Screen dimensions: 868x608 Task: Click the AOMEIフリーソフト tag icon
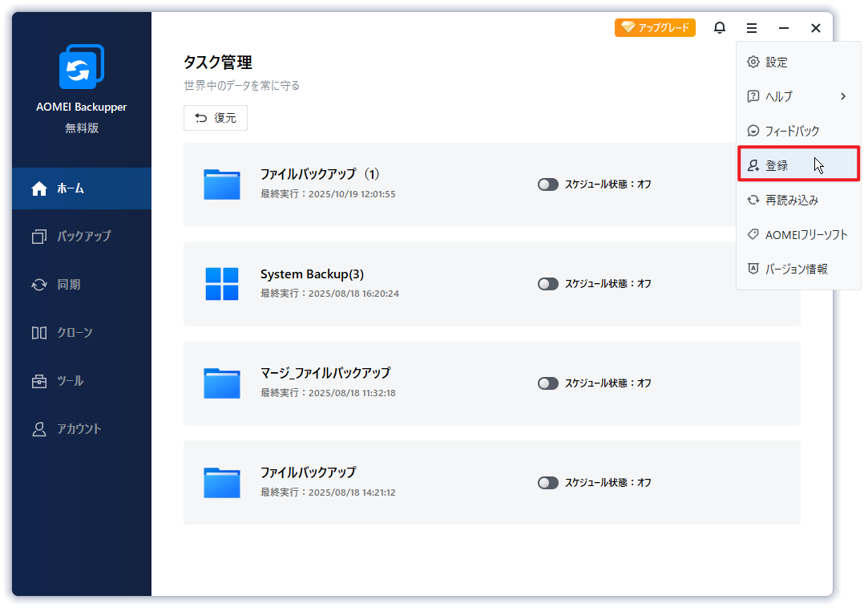pyautogui.click(x=753, y=234)
